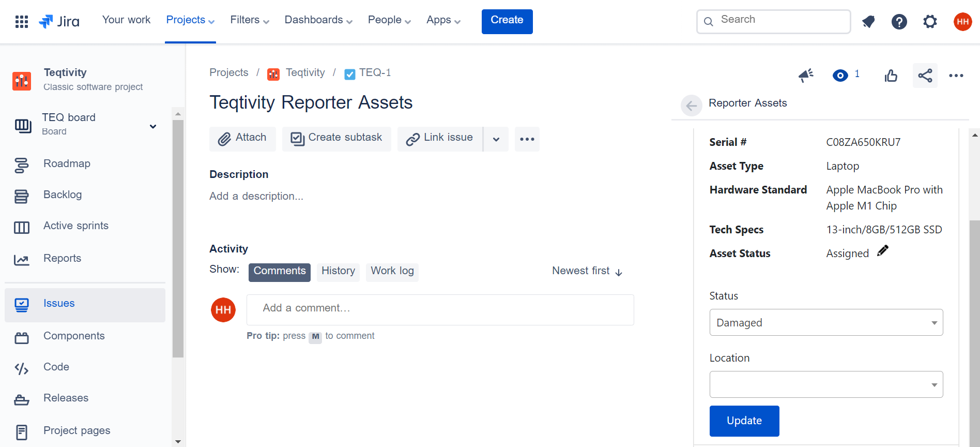This screenshot has height=447, width=980.
Task: Go to Your work
Action: tap(126, 20)
